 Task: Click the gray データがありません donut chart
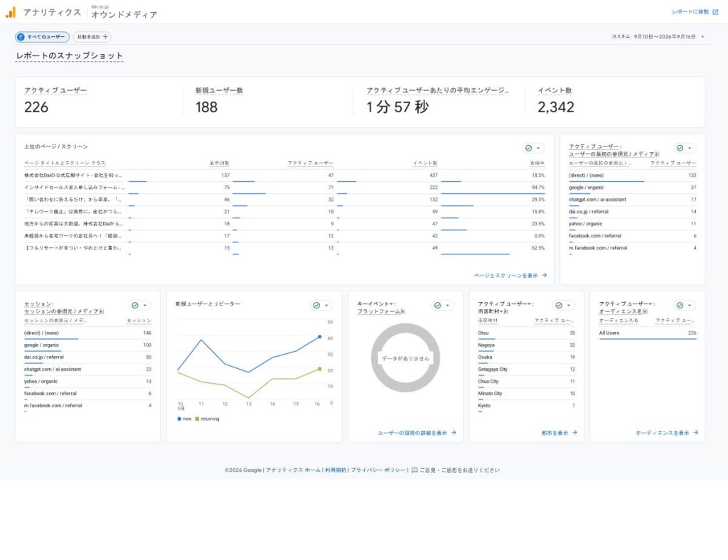coord(405,357)
